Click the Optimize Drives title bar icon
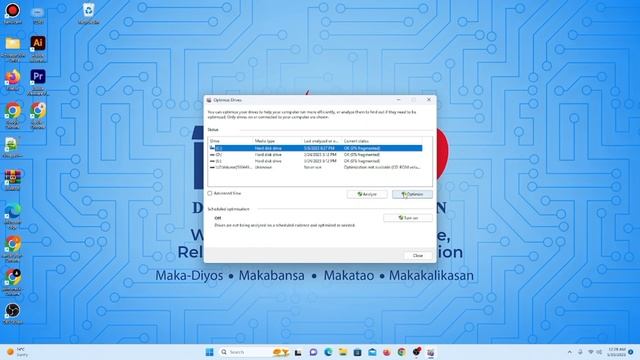This screenshot has height=360, width=640. click(x=209, y=100)
